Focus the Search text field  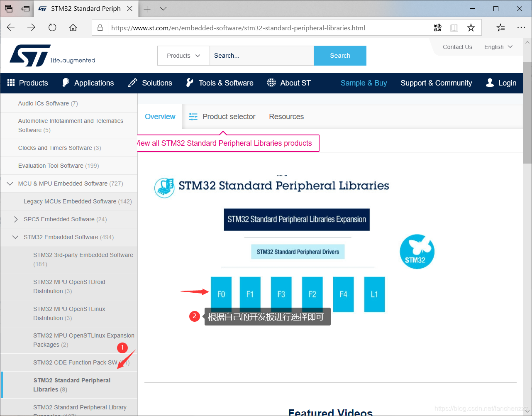262,56
